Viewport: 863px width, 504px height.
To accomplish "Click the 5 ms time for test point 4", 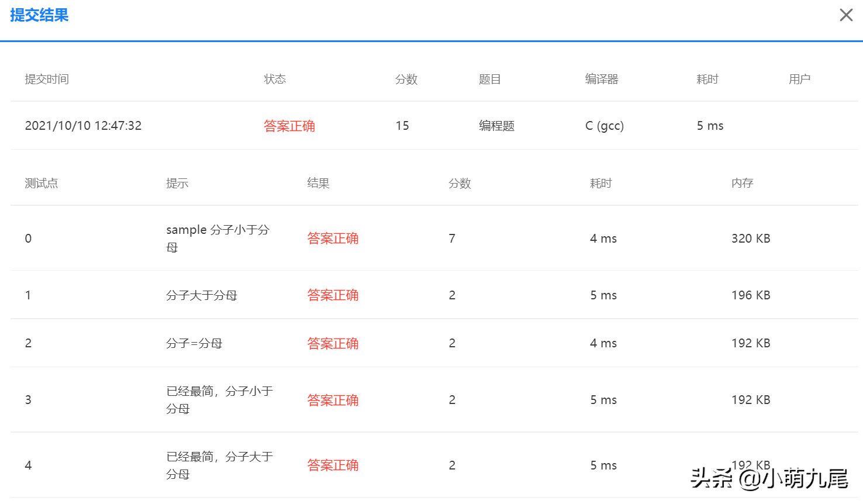I will (x=603, y=465).
